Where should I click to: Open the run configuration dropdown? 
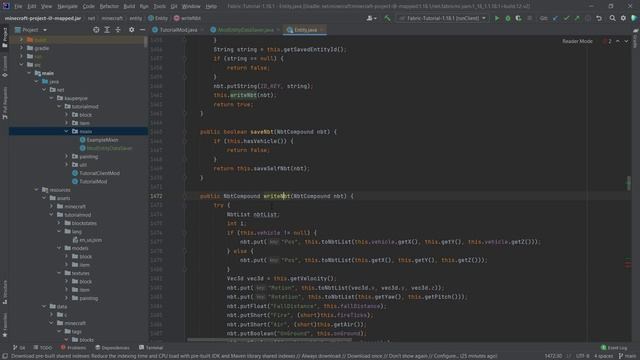coord(442,18)
